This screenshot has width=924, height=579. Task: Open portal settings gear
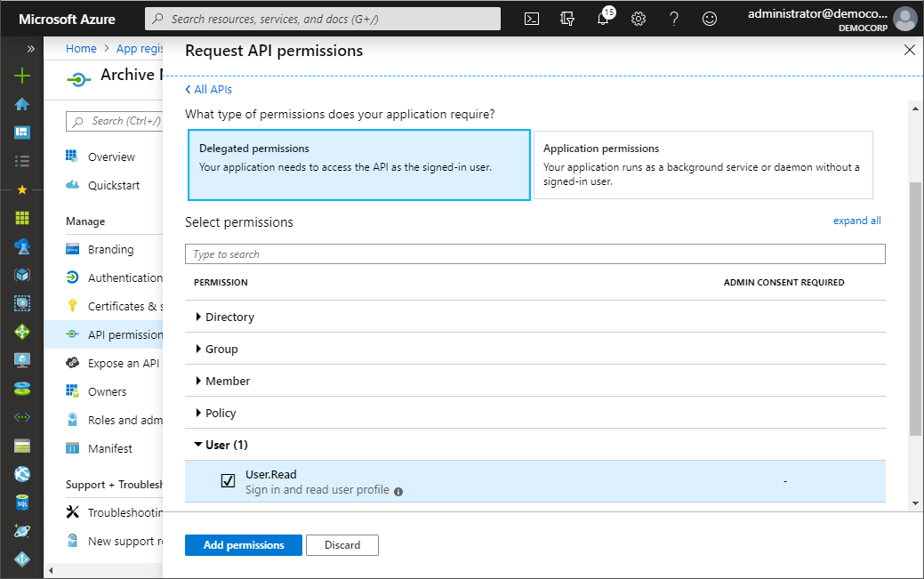[639, 19]
